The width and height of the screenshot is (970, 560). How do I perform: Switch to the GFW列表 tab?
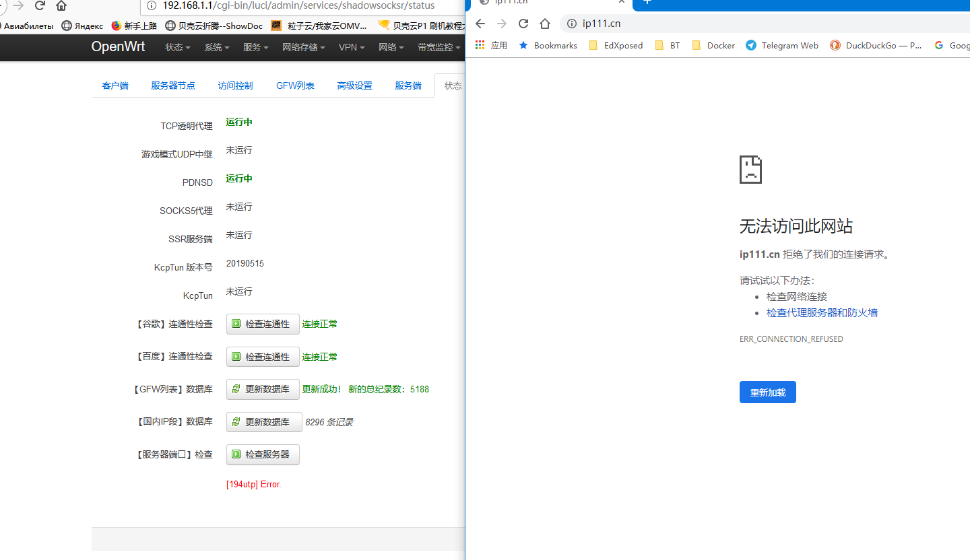(295, 85)
